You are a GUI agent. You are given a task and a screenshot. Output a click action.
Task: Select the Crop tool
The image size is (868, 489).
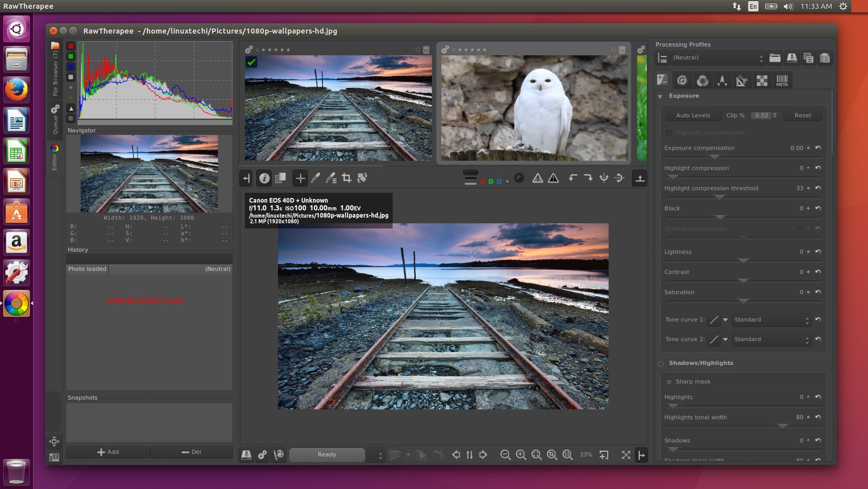tap(347, 178)
